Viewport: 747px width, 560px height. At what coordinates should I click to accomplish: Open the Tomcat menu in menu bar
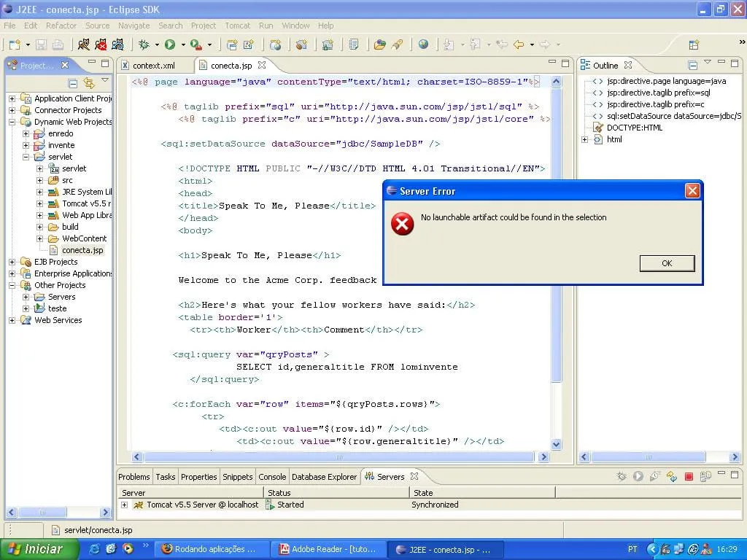click(x=237, y=26)
